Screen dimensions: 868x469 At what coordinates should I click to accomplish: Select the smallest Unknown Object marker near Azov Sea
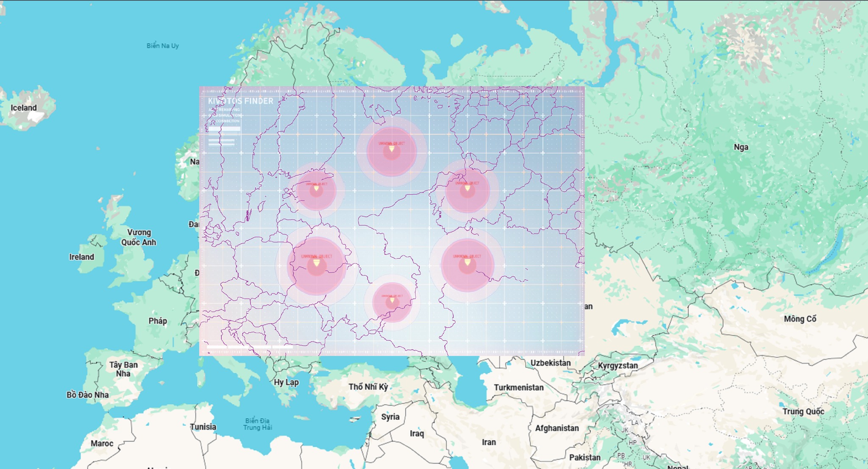(x=392, y=301)
